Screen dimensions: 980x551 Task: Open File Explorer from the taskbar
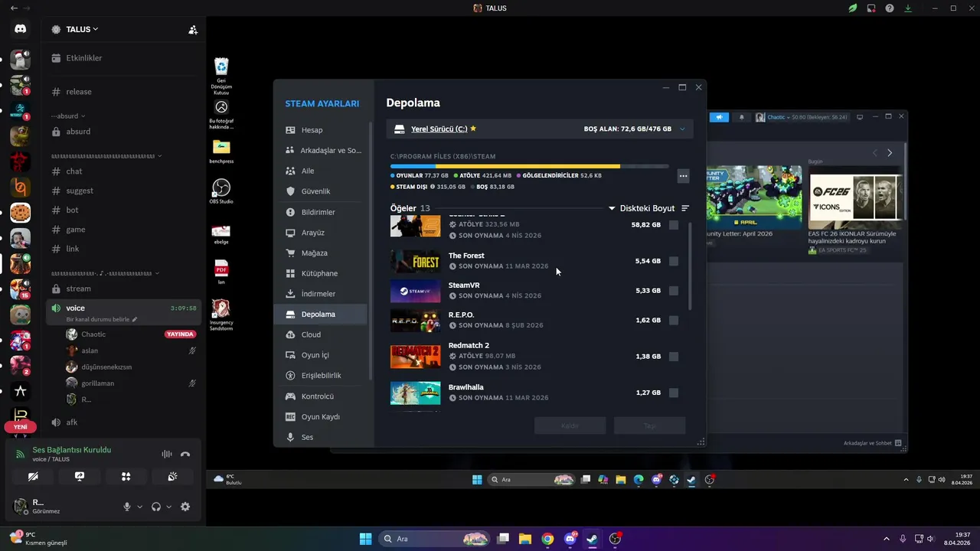(x=525, y=539)
